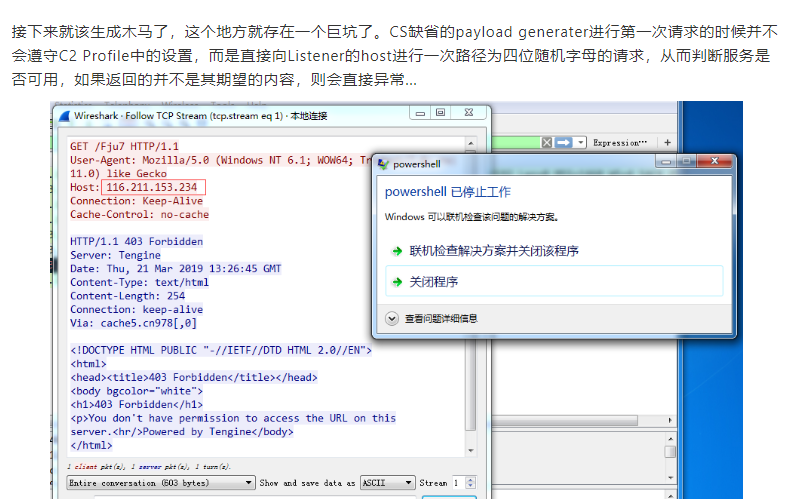786x499 pixels.
Task: Choose '关闭程序' to close powershell
Action: [554, 281]
